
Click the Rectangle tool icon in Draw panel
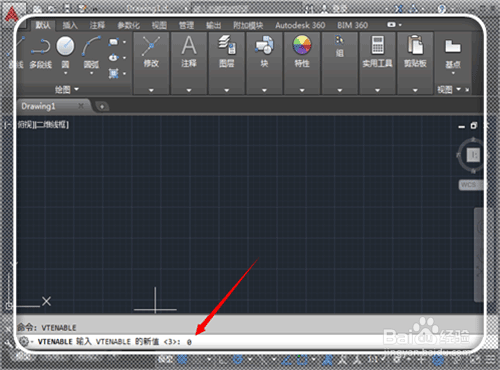[x=113, y=42]
